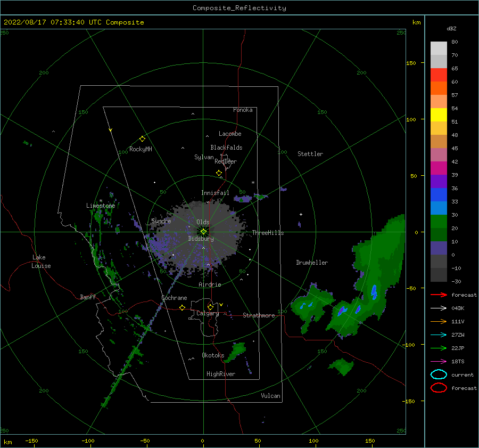Click the yellow diamond marker beside RockyMH

(142, 139)
